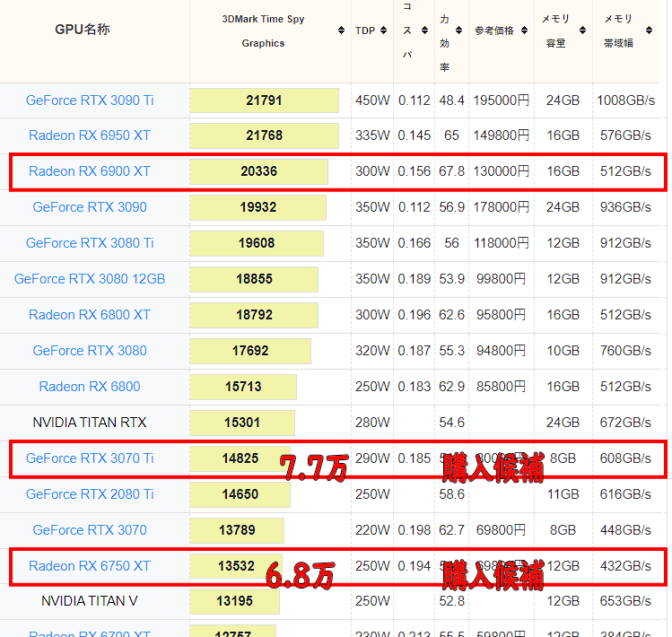Screen dimensions: 672x637
Task: Open the Radeon RX 6950 XT link
Action: click(x=90, y=135)
